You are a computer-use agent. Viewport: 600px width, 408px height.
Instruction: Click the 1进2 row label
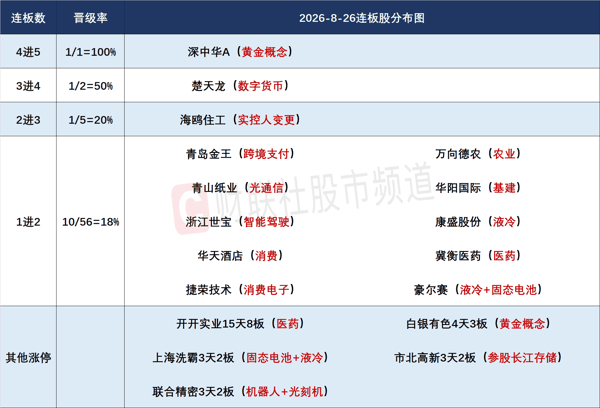tap(28, 222)
